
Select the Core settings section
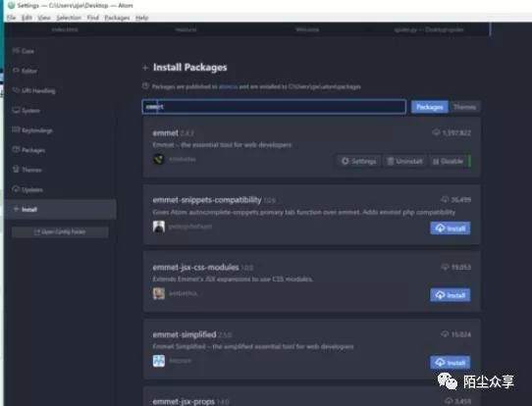[x=27, y=51]
